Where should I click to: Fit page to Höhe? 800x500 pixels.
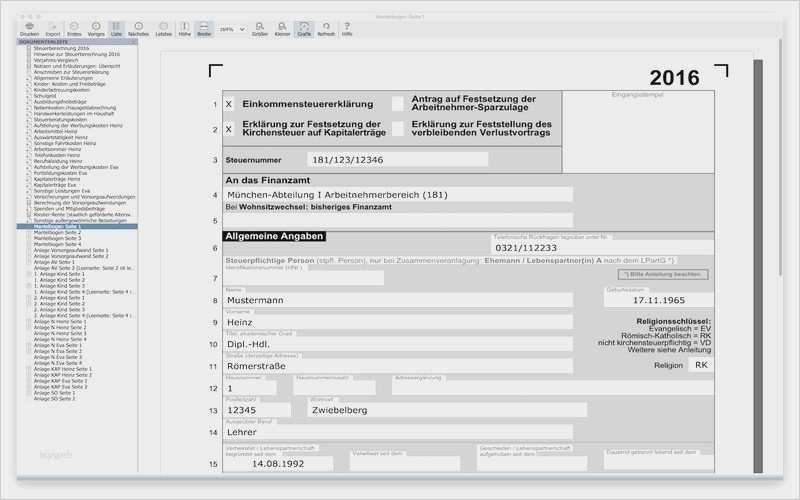point(184,29)
